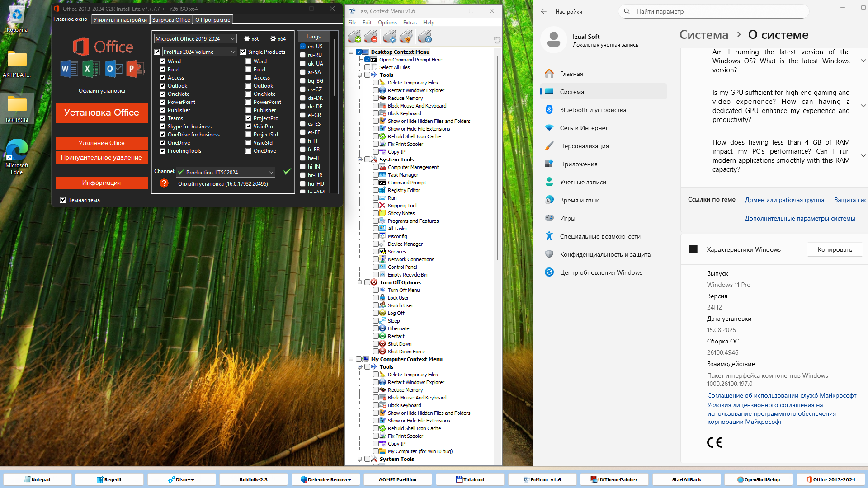Open the АКТИВАТ... folder on desktop
Viewport: 868px width, 488px height.
point(17,64)
